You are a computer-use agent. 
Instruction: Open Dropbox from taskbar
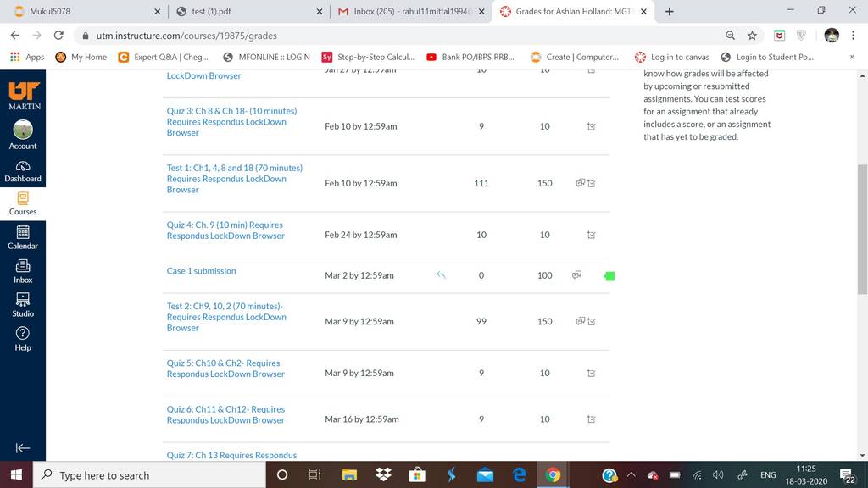coord(383,474)
